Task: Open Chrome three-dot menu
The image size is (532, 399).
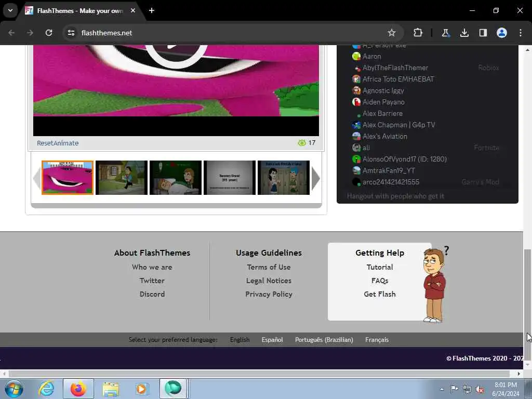Action: [x=521, y=33]
